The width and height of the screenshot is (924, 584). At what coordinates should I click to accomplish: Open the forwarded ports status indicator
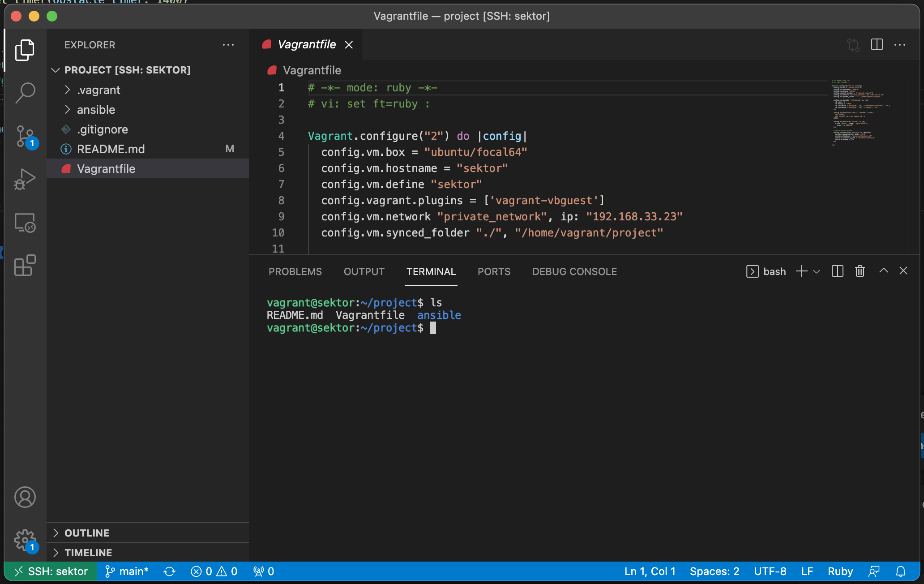point(264,571)
